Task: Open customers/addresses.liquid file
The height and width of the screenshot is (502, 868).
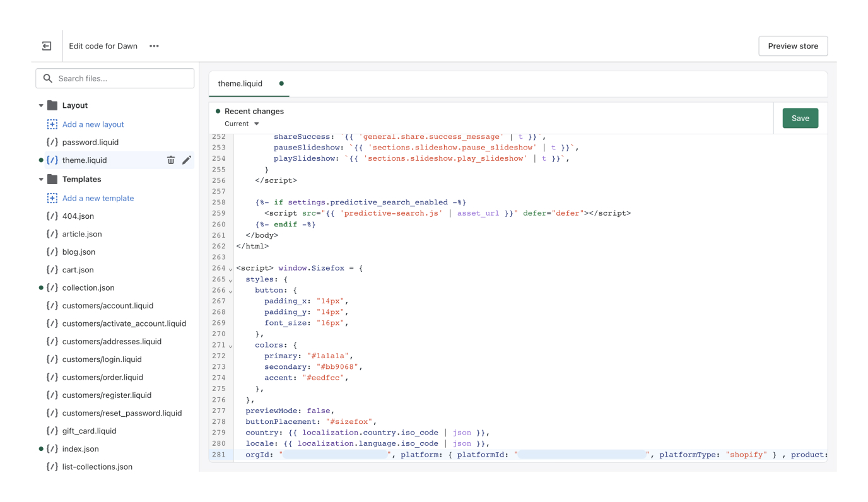Action: [112, 342]
